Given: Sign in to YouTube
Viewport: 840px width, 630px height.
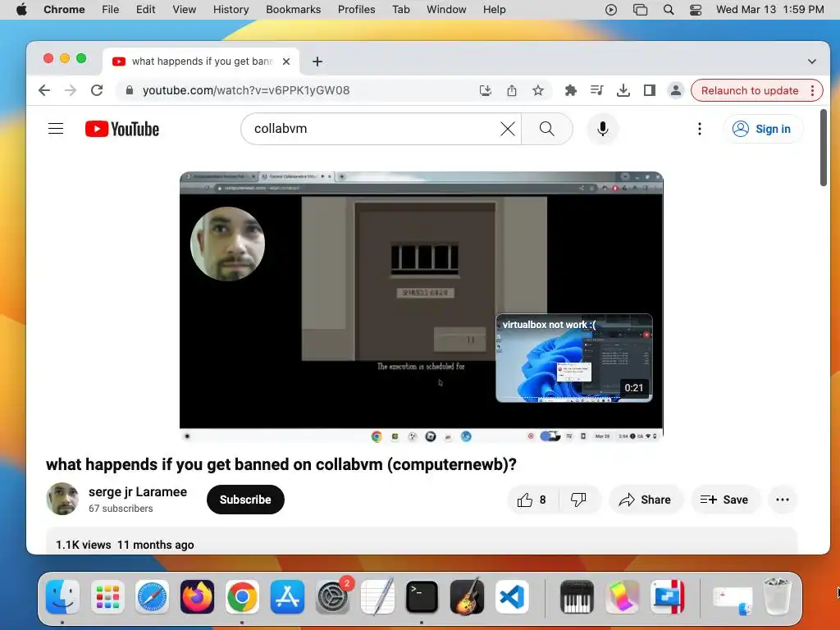Looking at the screenshot, I should click(x=762, y=129).
